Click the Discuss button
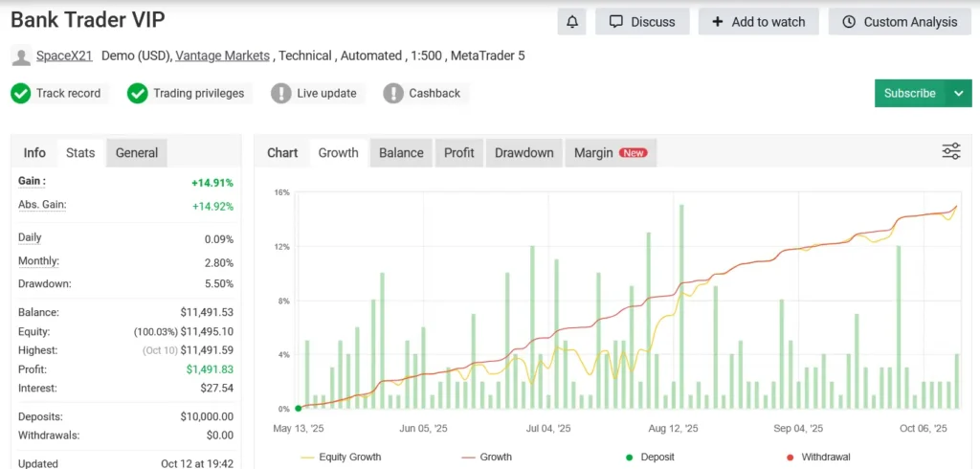This screenshot has width=980, height=469. 642,22
